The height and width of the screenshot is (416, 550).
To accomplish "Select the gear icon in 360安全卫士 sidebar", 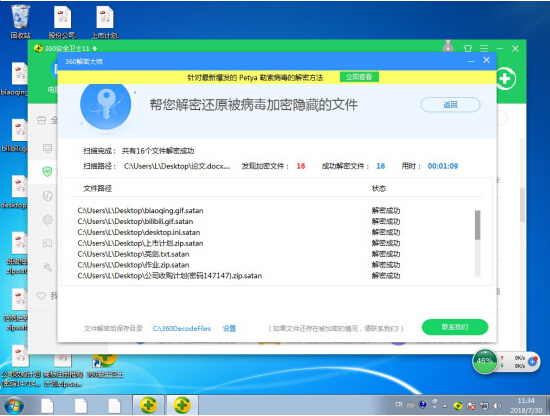I will 47,220.
